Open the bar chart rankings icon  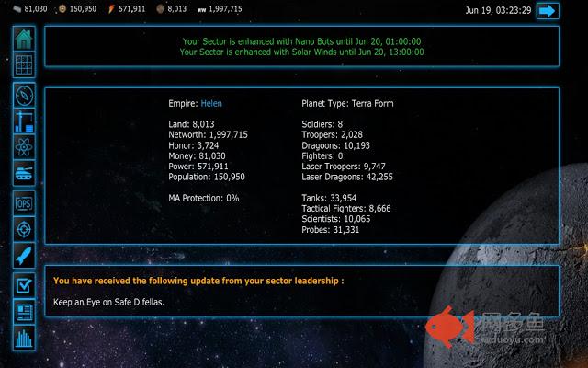point(24,338)
